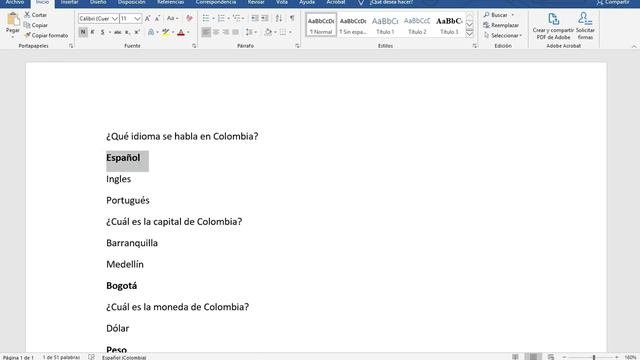Click the bold word Bogotá in the document

[122, 286]
